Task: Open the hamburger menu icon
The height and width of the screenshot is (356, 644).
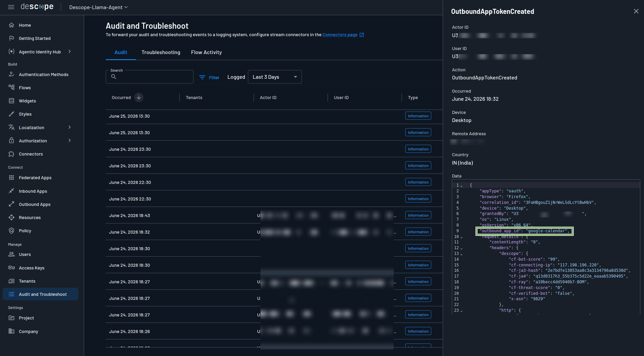Action: click(x=11, y=7)
